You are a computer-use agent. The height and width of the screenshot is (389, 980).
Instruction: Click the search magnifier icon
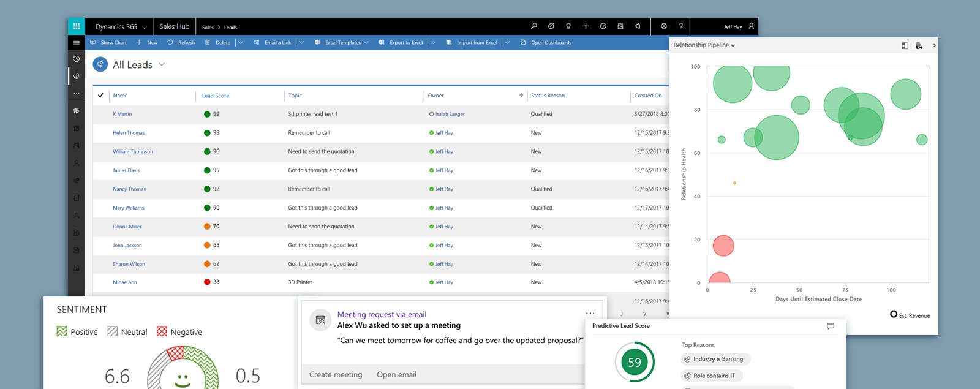pyautogui.click(x=534, y=26)
